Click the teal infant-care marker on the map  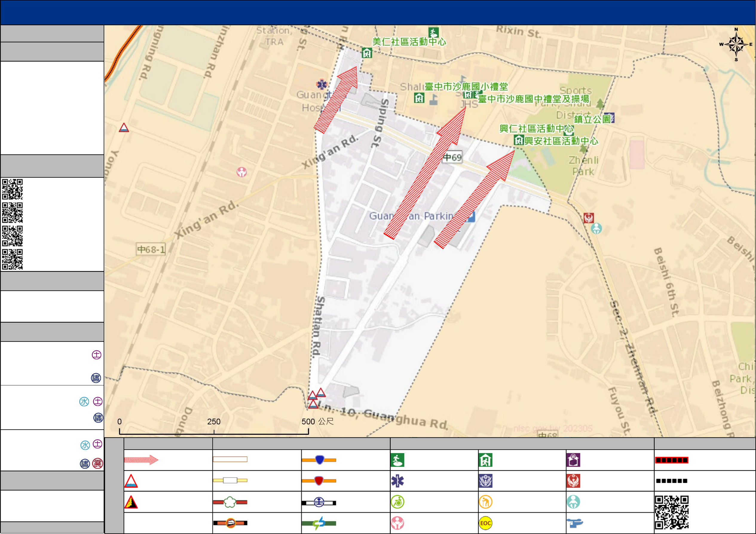[596, 228]
